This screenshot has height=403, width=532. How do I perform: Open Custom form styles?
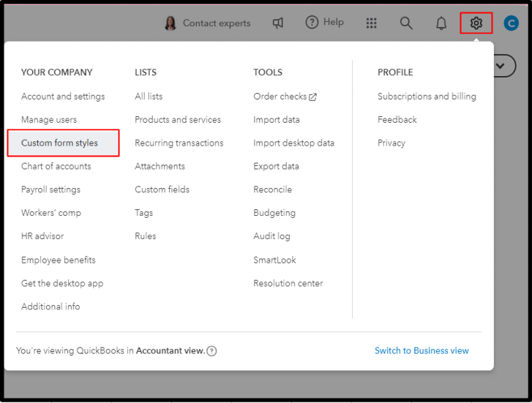(x=59, y=143)
